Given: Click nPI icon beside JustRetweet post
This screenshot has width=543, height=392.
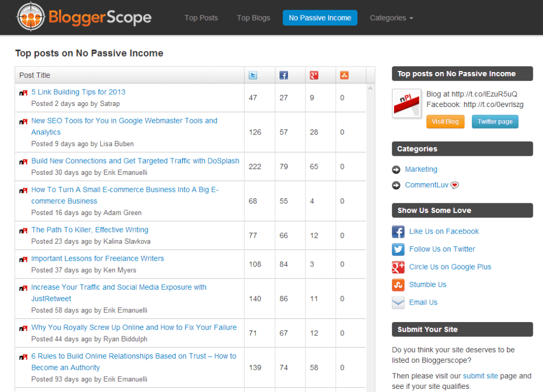Looking at the screenshot, I should click(x=23, y=288).
